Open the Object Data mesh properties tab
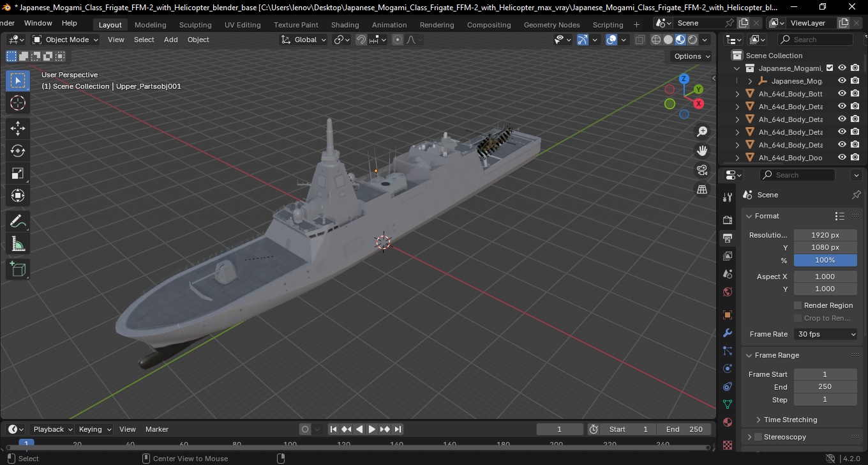The height and width of the screenshot is (465, 868). coord(728,404)
